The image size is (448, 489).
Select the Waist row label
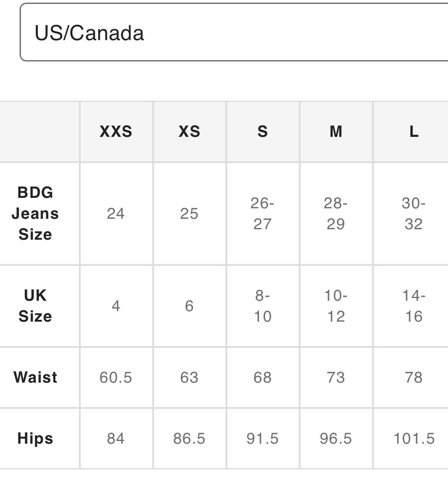35,377
